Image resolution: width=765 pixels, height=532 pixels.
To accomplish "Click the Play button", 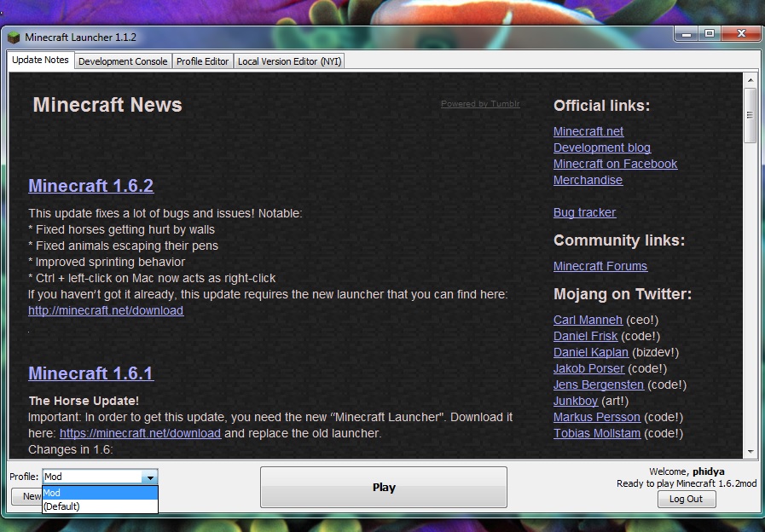I will pos(384,487).
